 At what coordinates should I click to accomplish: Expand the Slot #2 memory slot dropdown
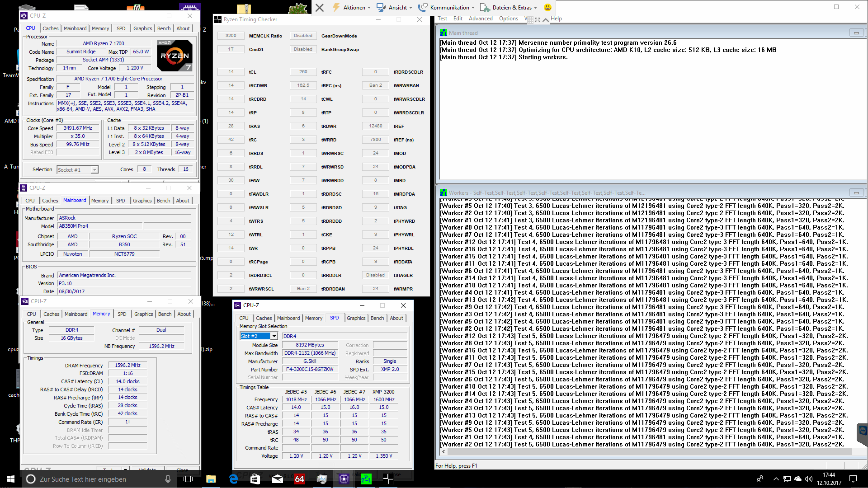[x=274, y=336]
